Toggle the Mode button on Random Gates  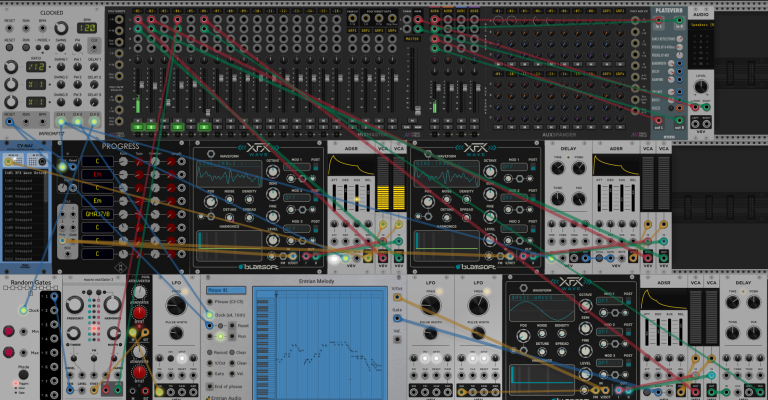pos(23,374)
